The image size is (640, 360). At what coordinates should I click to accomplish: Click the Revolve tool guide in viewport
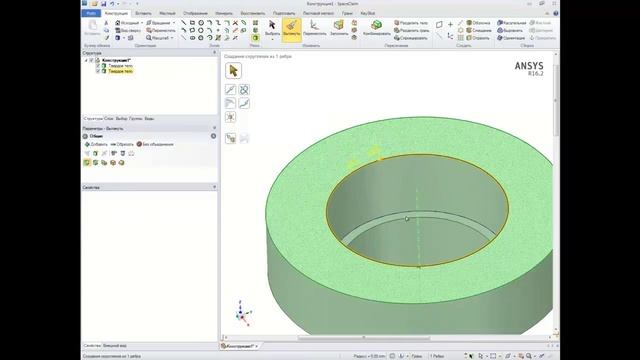244,89
